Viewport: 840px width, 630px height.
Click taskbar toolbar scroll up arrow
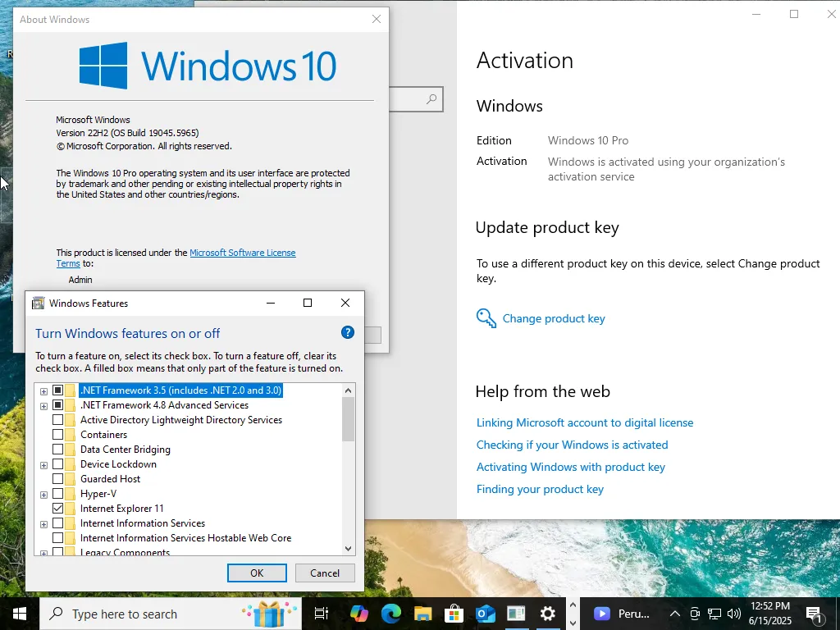point(573,605)
